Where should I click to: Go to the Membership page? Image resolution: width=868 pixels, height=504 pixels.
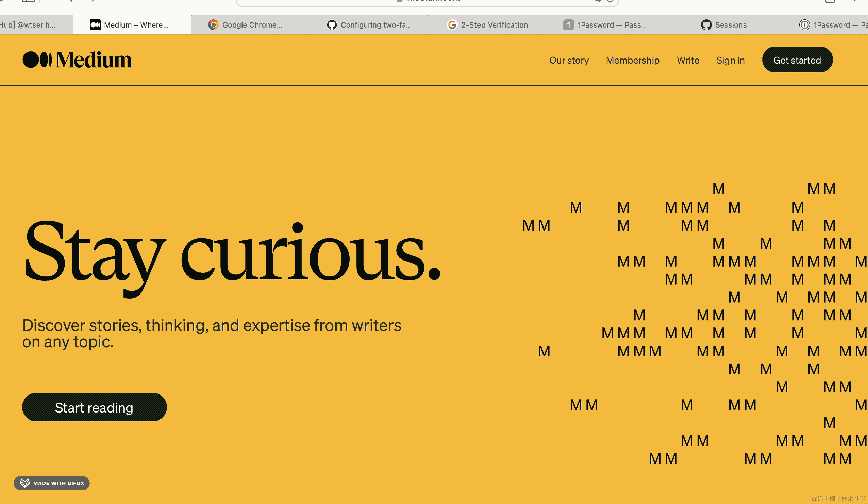(x=632, y=60)
